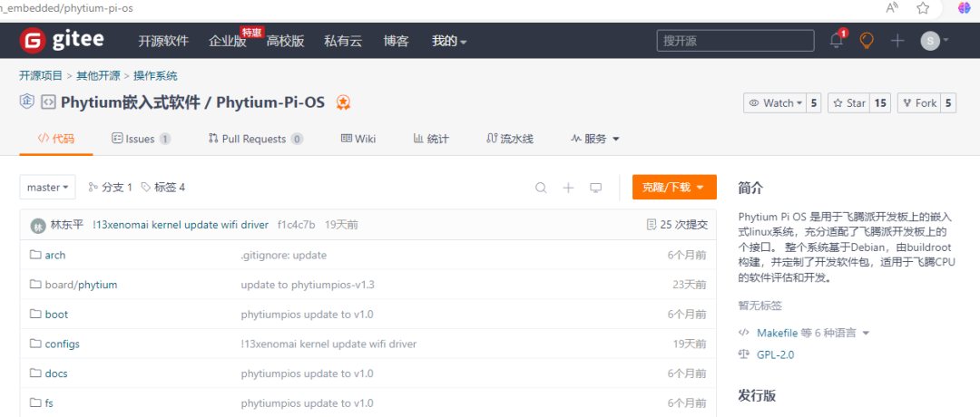Screen dimensions: 980x417
Task: Click browser read aloud icon
Action: tap(893, 8)
